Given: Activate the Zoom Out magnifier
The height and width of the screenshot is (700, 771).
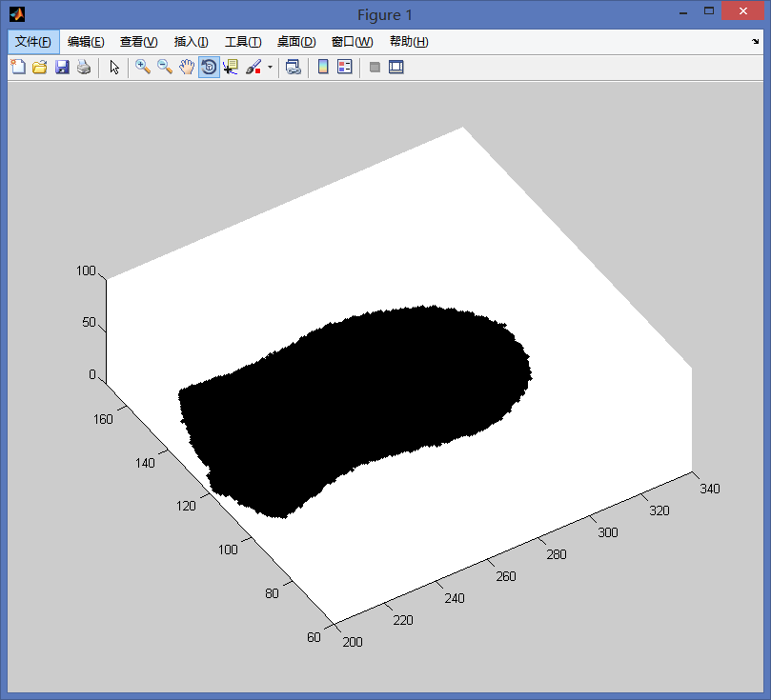Looking at the screenshot, I should 165,67.
